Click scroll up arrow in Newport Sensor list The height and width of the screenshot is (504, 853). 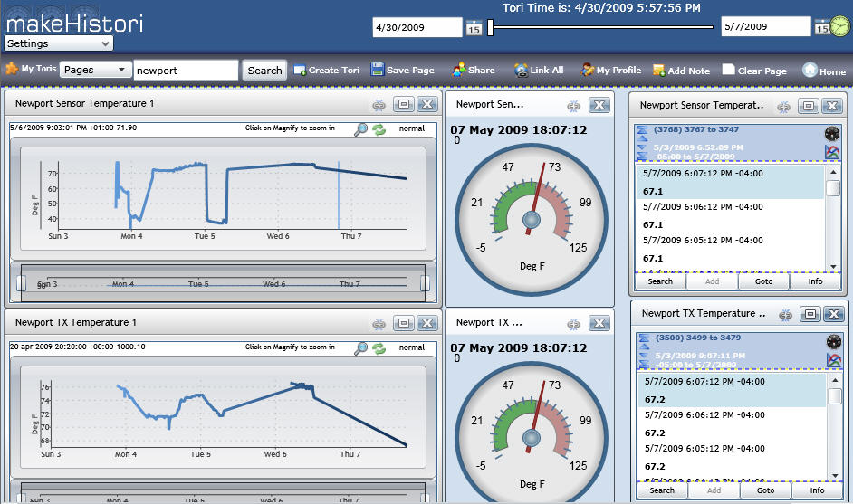coord(833,172)
